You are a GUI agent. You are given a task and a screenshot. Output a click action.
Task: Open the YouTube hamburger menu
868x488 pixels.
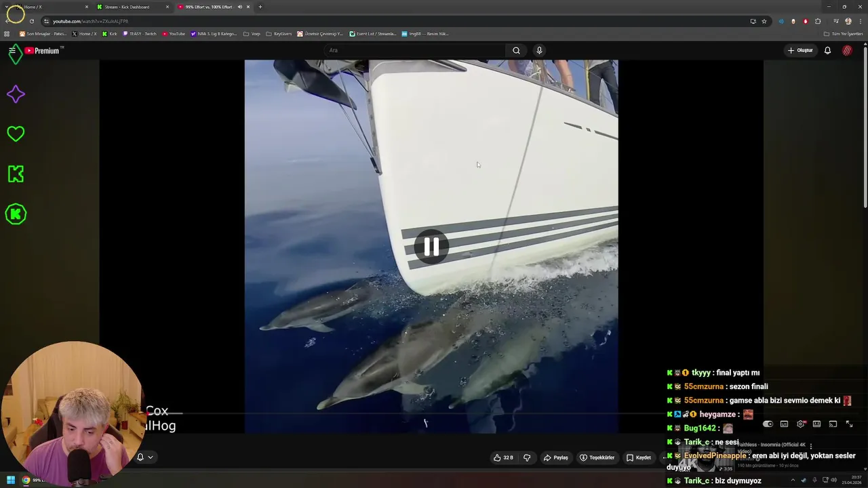click(x=12, y=51)
